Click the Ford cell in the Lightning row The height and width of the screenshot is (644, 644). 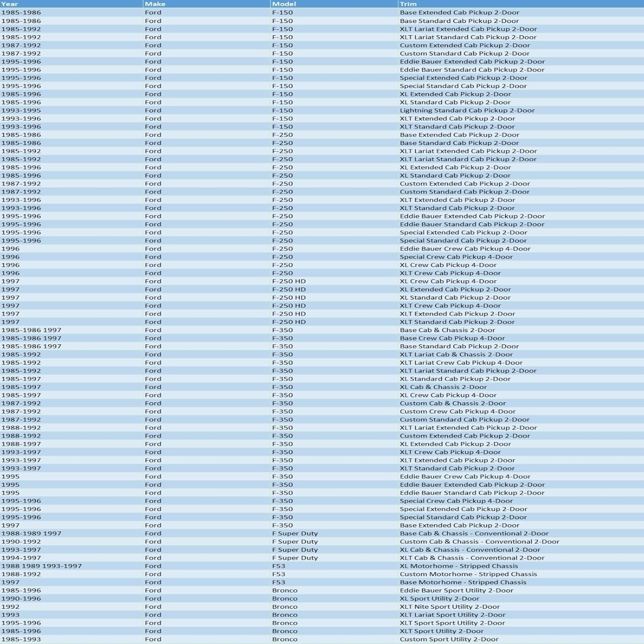[x=153, y=110]
